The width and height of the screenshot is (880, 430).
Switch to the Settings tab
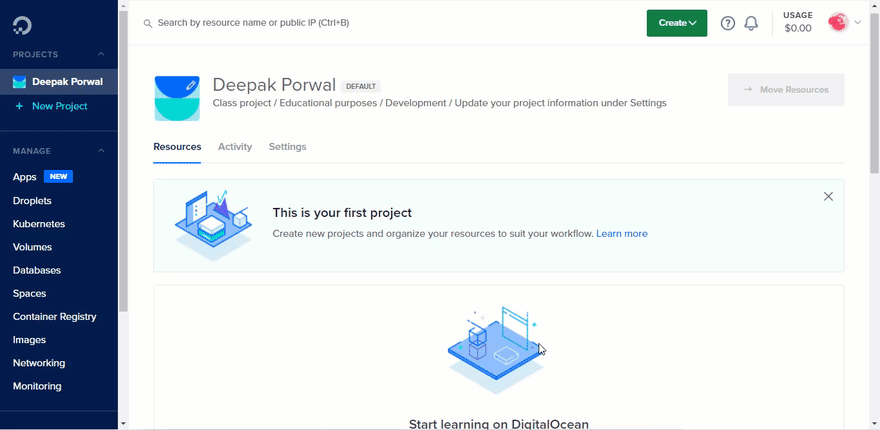287,147
